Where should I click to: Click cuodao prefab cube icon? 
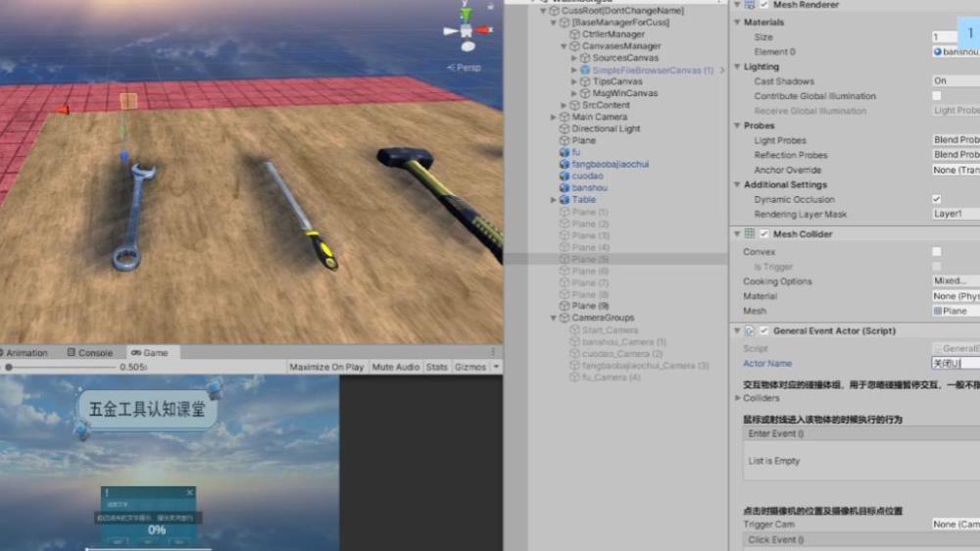[x=563, y=175]
